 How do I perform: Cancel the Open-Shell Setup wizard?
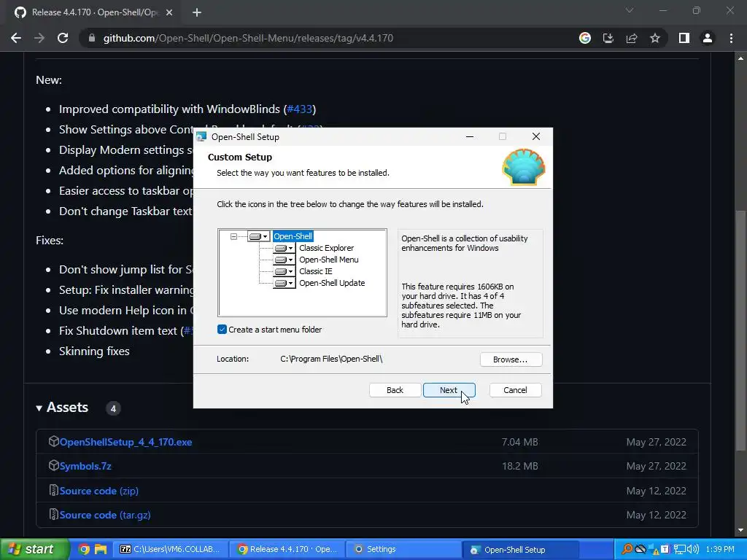[516, 390]
